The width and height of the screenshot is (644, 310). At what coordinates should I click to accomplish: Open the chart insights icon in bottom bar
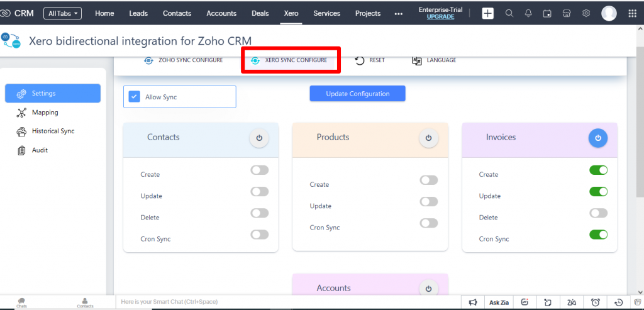point(525,302)
